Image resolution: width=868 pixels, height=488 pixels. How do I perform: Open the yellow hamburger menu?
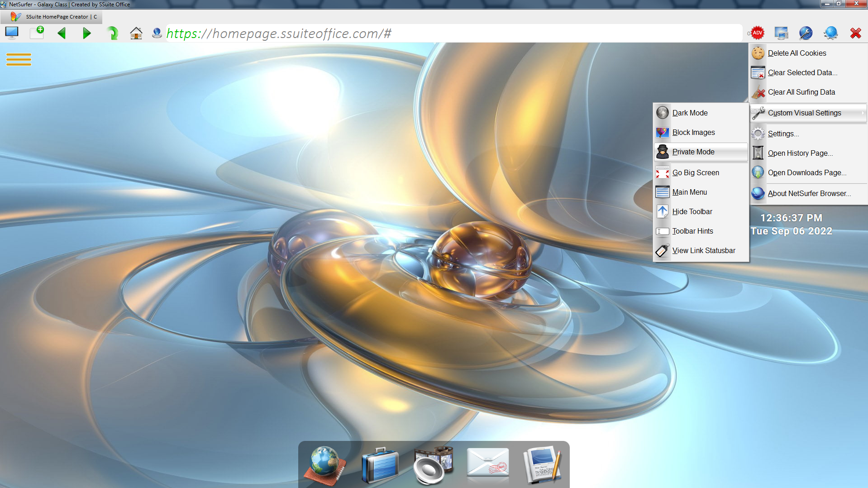[19, 59]
